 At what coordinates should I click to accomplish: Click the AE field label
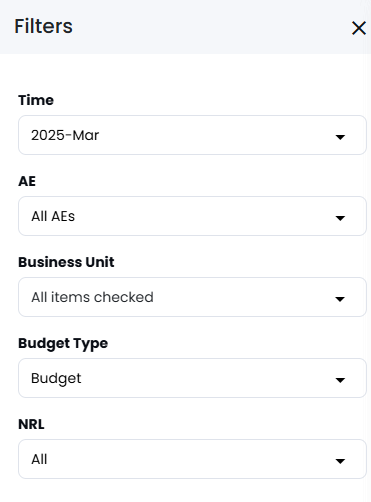[x=27, y=181]
